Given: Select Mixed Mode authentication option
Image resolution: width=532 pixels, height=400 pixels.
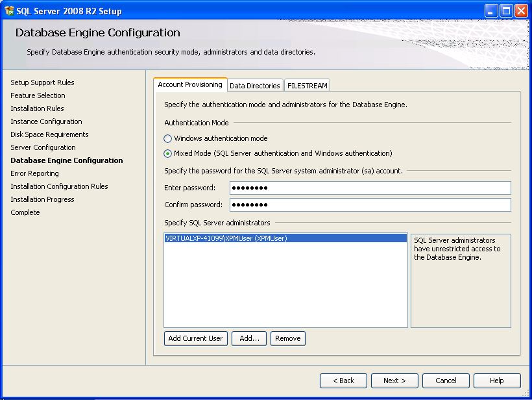Looking at the screenshot, I should 168,154.
